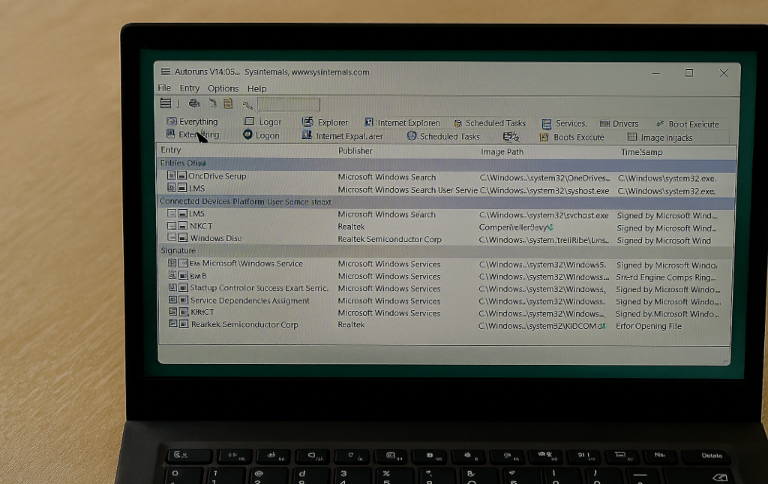Image resolution: width=768 pixels, height=484 pixels.
Task: Toggle the Service Dependencies Assigment checkbox
Action: pos(172,300)
